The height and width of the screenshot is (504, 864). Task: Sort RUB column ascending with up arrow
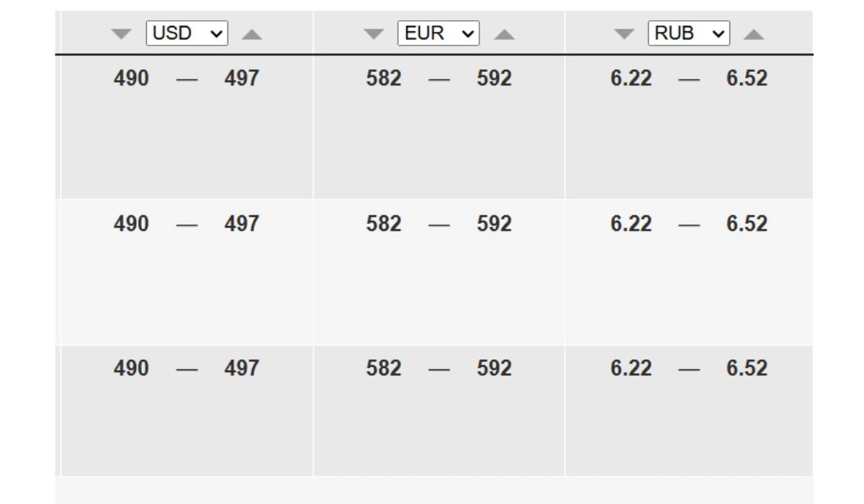point(753,34)
